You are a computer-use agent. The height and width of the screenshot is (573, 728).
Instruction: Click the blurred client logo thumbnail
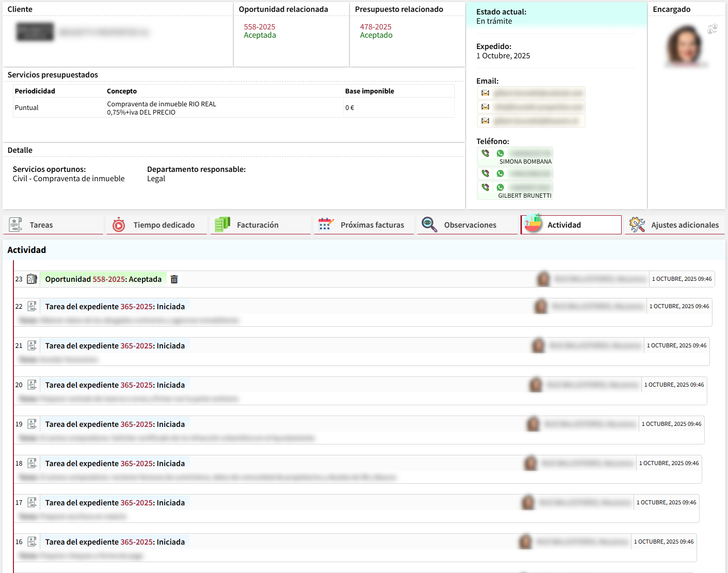(35, 32)
